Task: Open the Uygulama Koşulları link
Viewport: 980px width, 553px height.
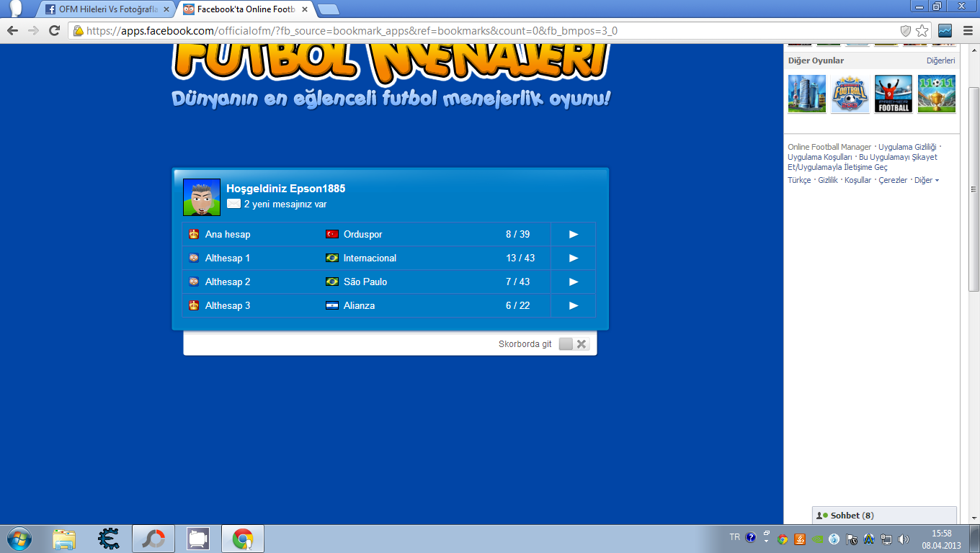Action: pos(820,157)
